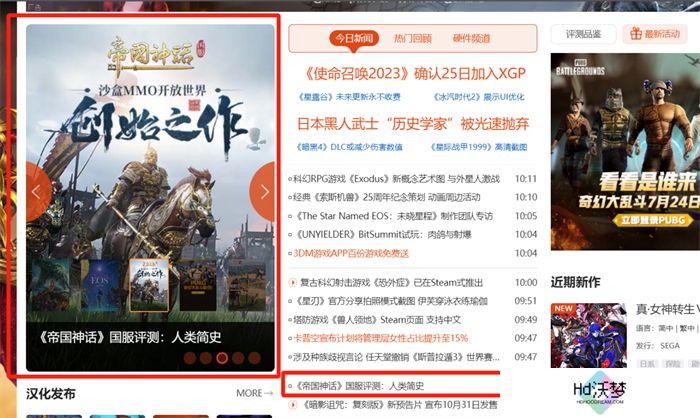Open 3DM游戏APP百份游戏免费送 link
Image resolution: width=700 pixels, height=418 pixels.
click(x=351, y=254)
